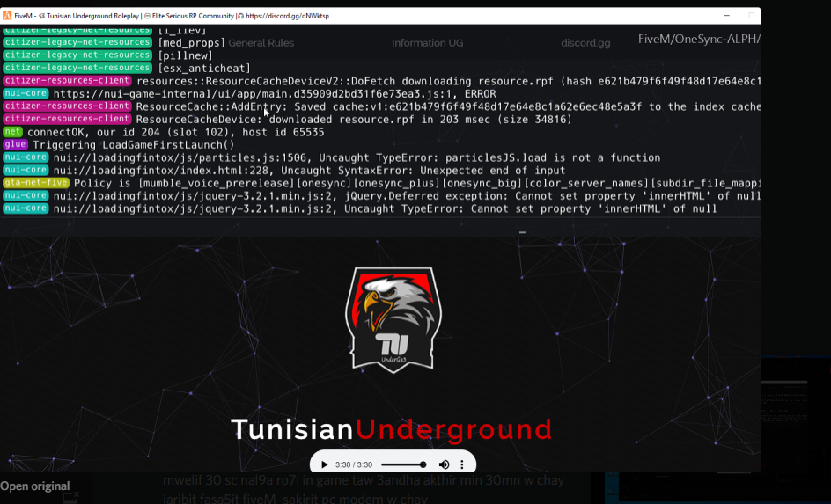Click the 'downloaded resource.rpf in 203 msec' line
This screenshot has width=831, height=504.
click(x=354, y=120)
